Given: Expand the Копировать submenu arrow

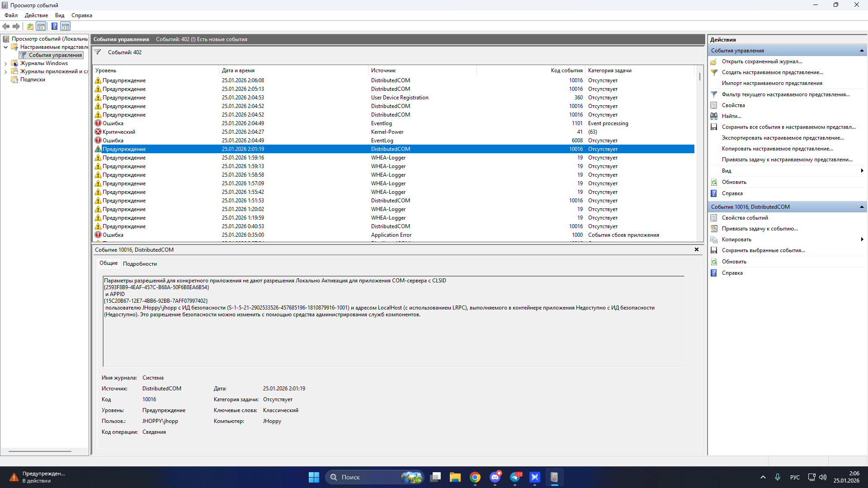Looking at the screenshot, I should [862, 239].
